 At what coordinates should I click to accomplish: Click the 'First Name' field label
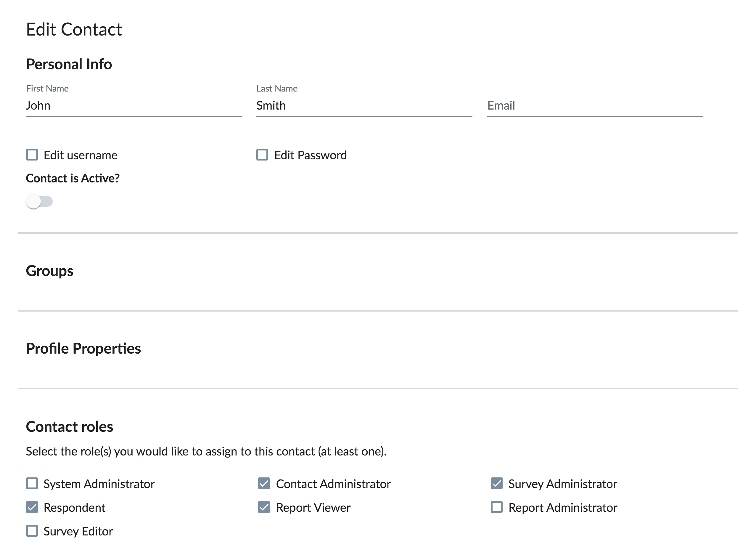tap(47, 88)
